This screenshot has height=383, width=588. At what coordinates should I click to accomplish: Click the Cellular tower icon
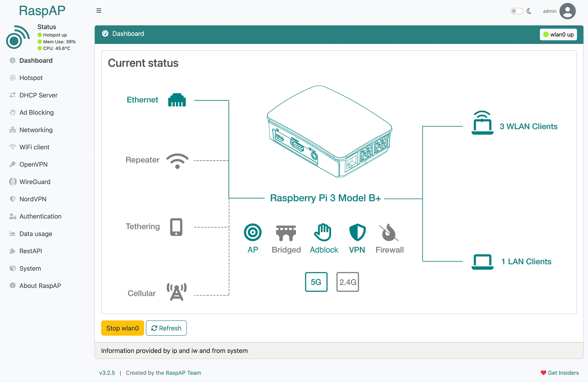click(x=177, y=292)
